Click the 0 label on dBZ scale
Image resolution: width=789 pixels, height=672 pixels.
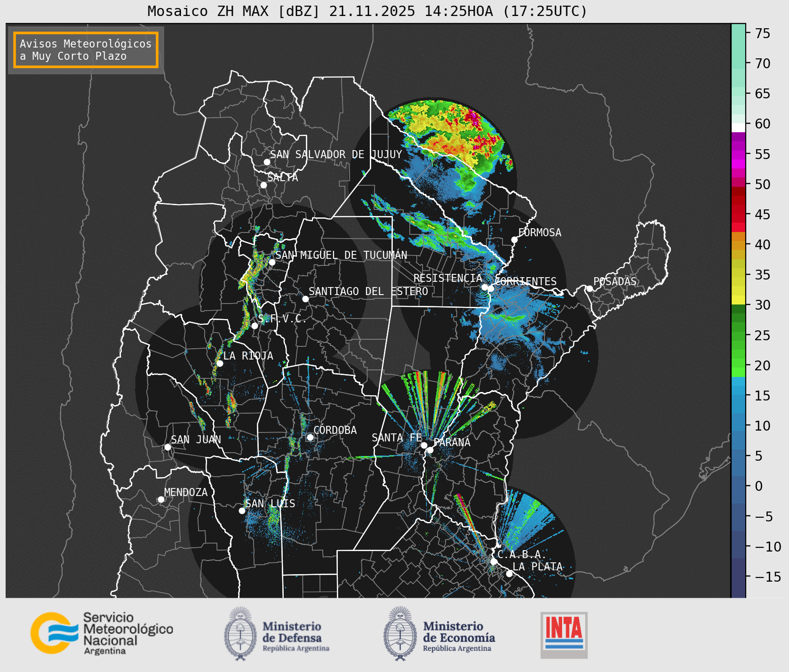758,486
